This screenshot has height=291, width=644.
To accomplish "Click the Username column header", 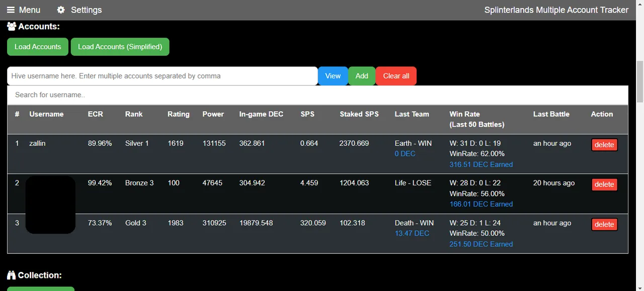I will click(46, 114).
